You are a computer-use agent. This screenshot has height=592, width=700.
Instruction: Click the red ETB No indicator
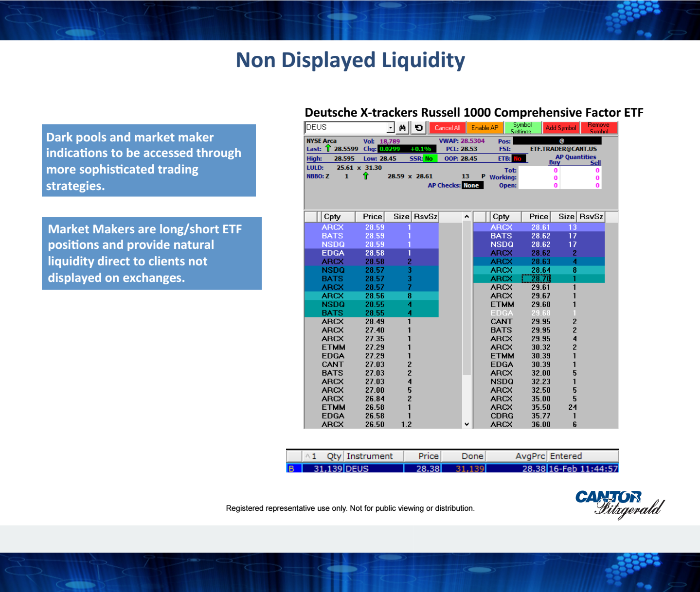pos(519,158)
